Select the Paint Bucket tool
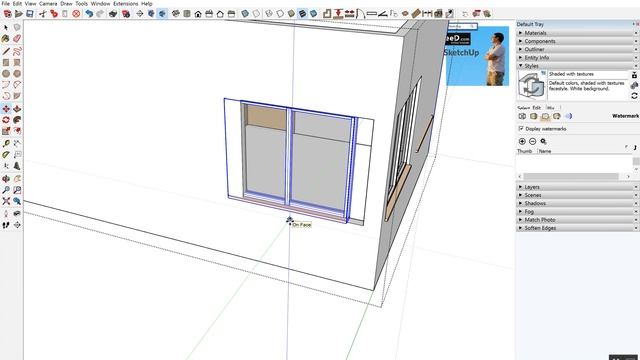Image resolution: width=640 pixels, height=360 pixels. point(6,39)
